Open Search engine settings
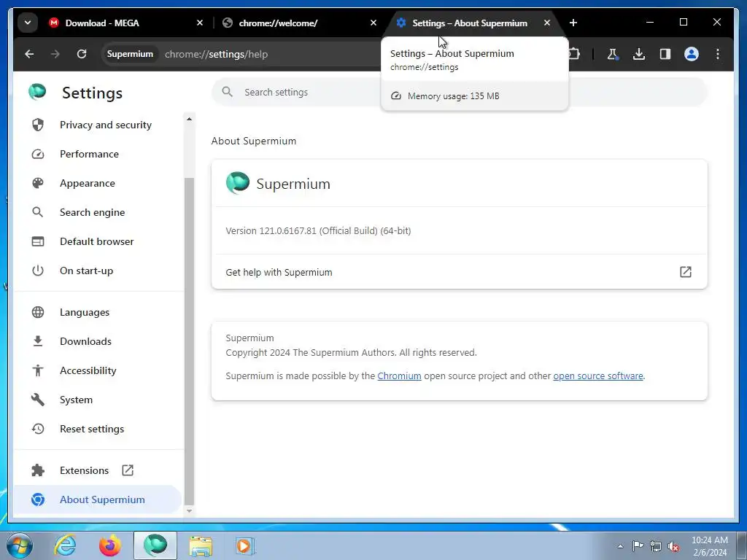 98,212
